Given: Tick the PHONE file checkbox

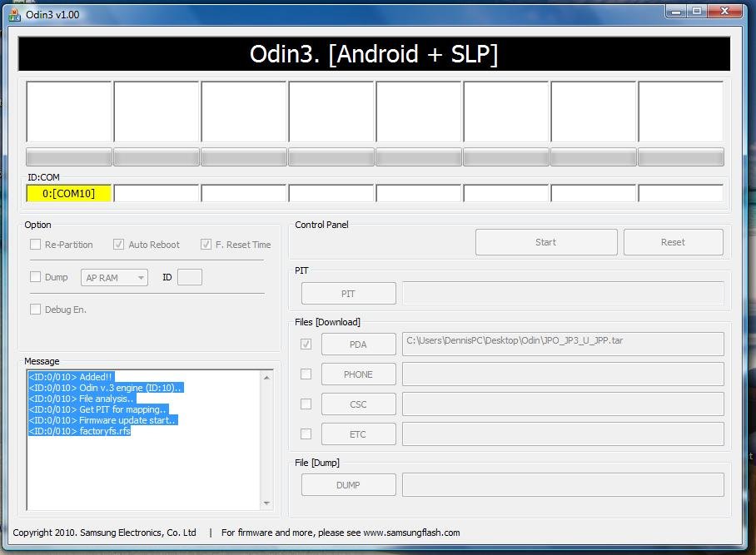Looking at the screenshot, I should pyautogui.click(x=306, y=374).
